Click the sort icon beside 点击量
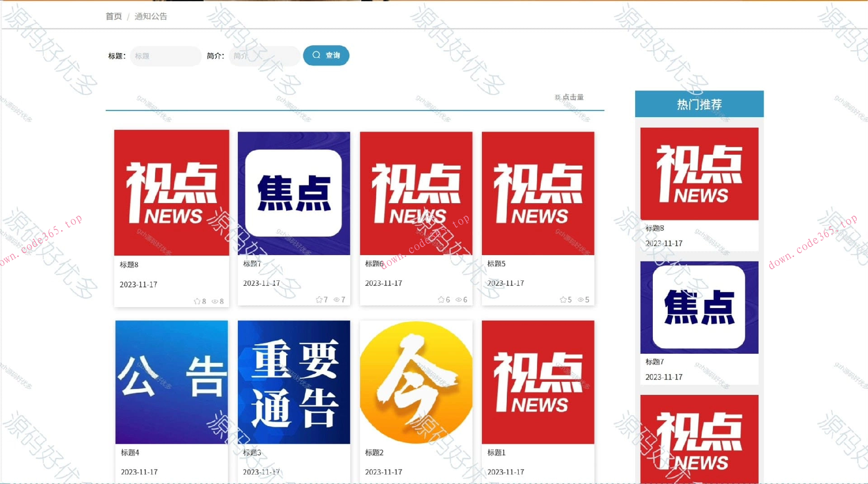The width and height of the screenshot is (868, 484). coord(558,96)
